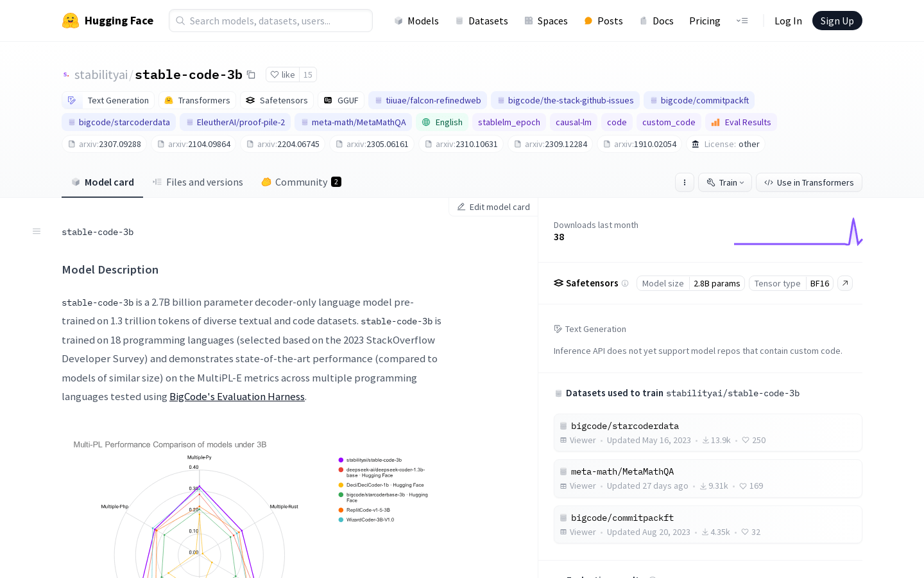Switch to Model card tab

pyautogui.click(x=102, y=182)
